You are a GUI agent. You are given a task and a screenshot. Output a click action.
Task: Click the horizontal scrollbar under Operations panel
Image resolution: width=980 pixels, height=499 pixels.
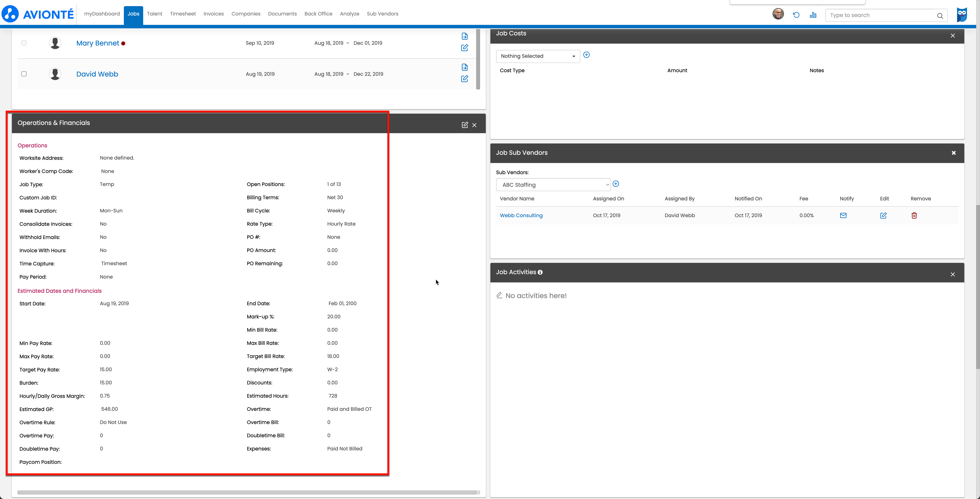point(247,492)
